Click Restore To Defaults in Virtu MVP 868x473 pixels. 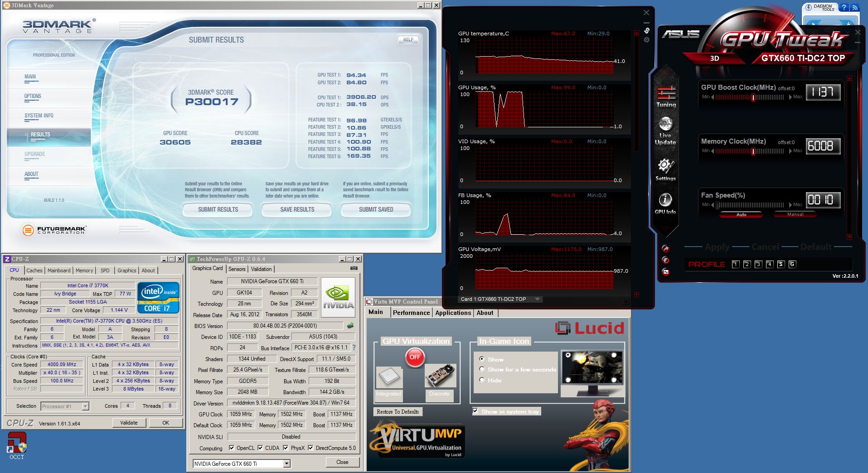pos(398,412)
